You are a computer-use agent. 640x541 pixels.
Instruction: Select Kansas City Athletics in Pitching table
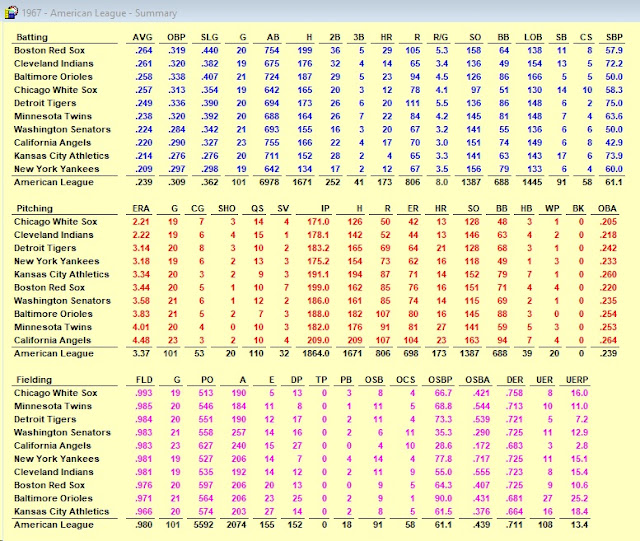61,274
